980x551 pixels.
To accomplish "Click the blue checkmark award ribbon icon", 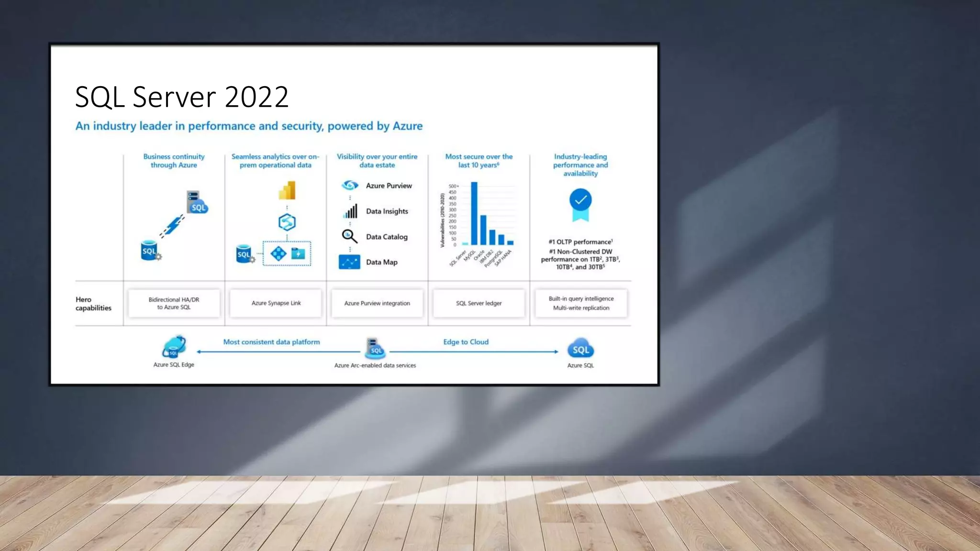I will (580, 205).
